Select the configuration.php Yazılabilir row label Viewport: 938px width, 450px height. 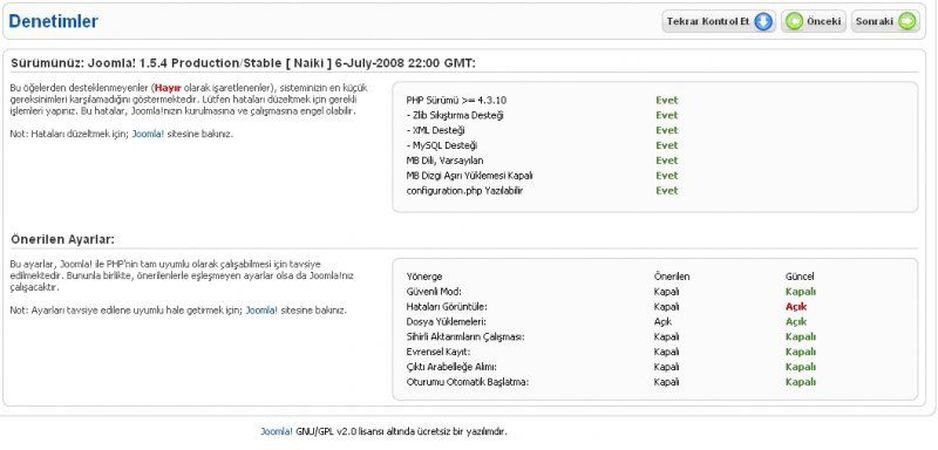(x=464, y=190)
